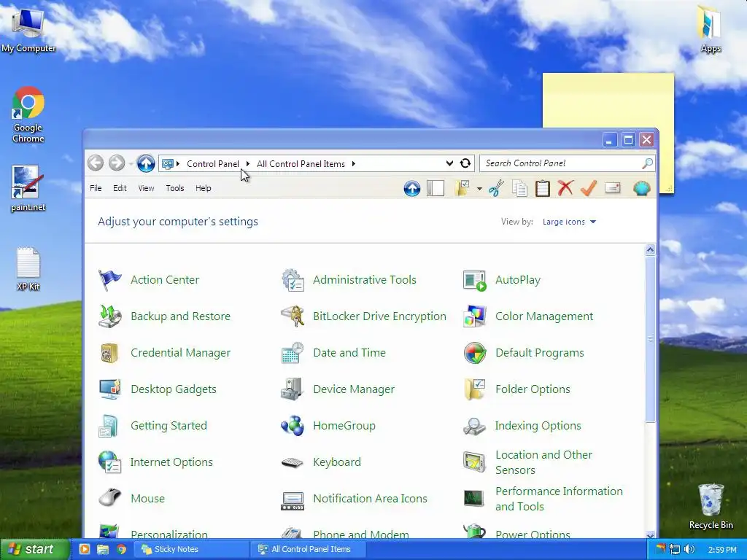Viewport: 747px width, 560px height.
Task: Click the red X Delete toolbar icon
Action: click(x=565, y=187)
